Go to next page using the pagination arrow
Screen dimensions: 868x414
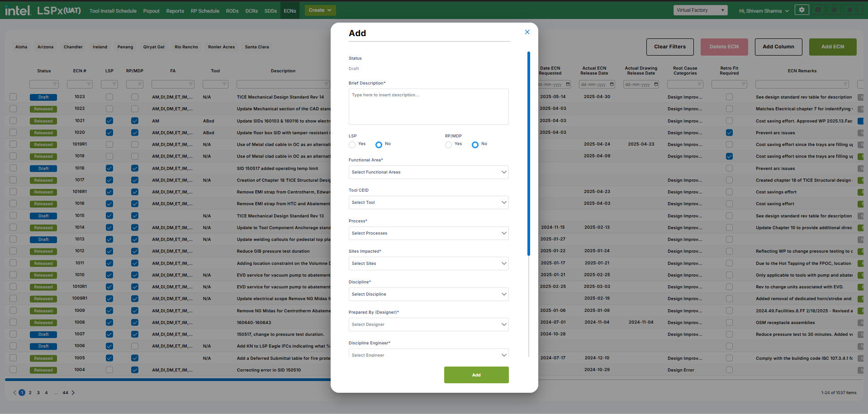(x=73, y=393)
